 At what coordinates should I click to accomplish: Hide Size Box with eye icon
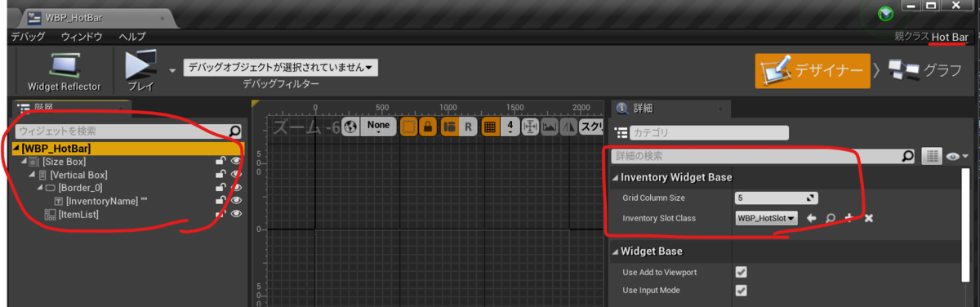point(236,162)
